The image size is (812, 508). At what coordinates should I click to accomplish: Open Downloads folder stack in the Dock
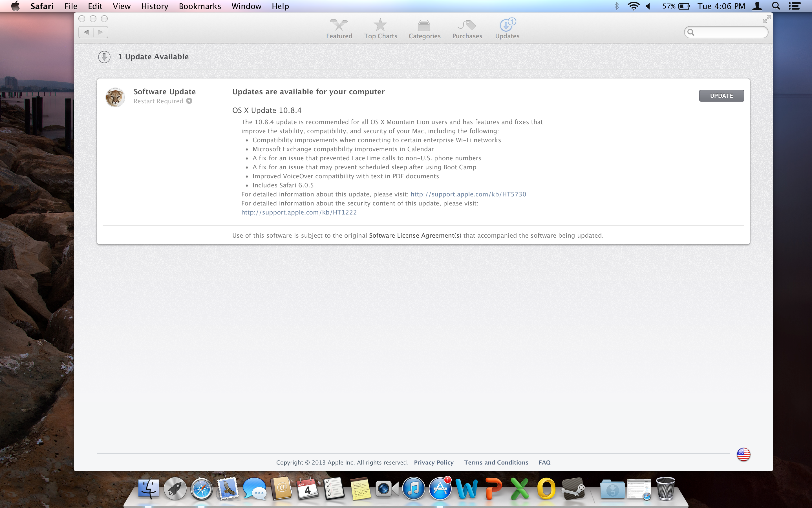612,489
